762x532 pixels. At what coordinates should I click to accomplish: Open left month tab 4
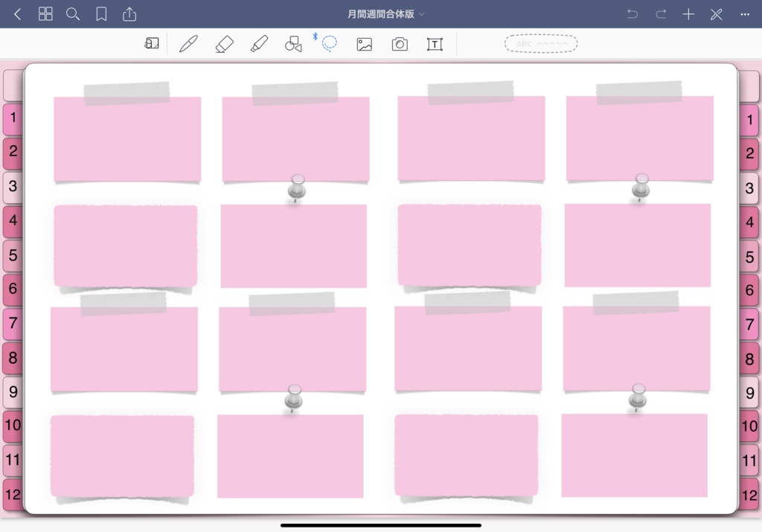pyautogui.click(x=13, y=221)
